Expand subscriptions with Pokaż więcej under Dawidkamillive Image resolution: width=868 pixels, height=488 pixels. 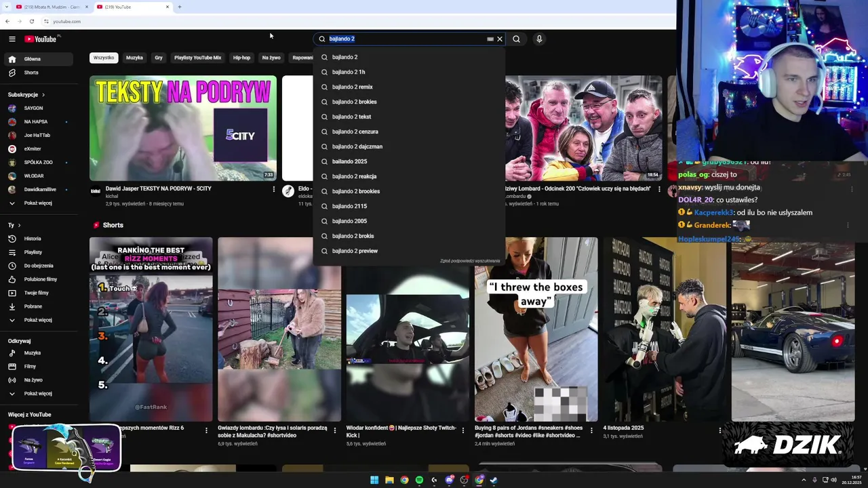click(39, 203)
